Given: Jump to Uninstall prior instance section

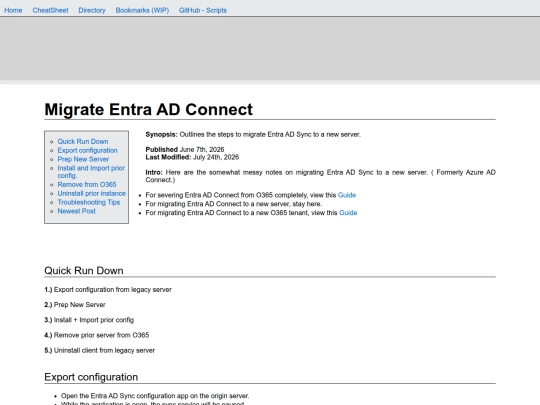Looking at the screenshot, I should point(92,194).
